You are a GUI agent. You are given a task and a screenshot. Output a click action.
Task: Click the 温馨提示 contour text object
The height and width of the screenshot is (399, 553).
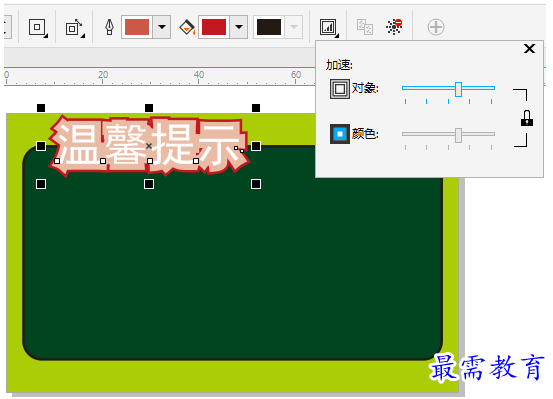click(x=149, y=145)
